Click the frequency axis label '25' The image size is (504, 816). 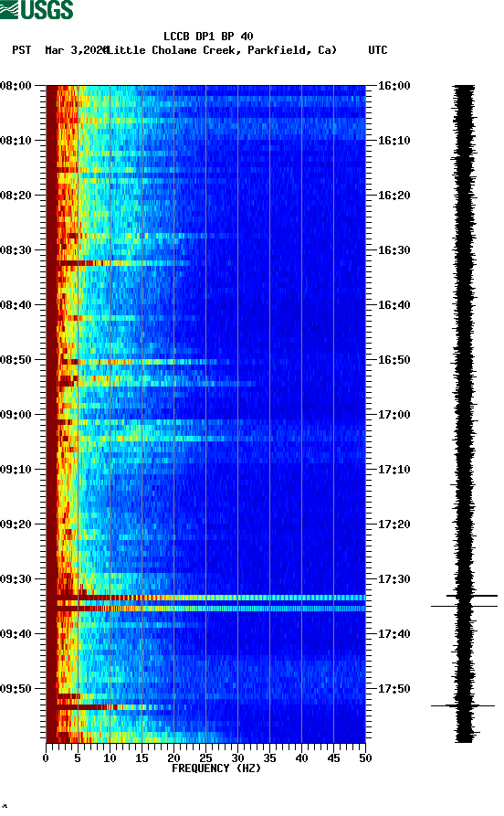click(x=205, y=758)
